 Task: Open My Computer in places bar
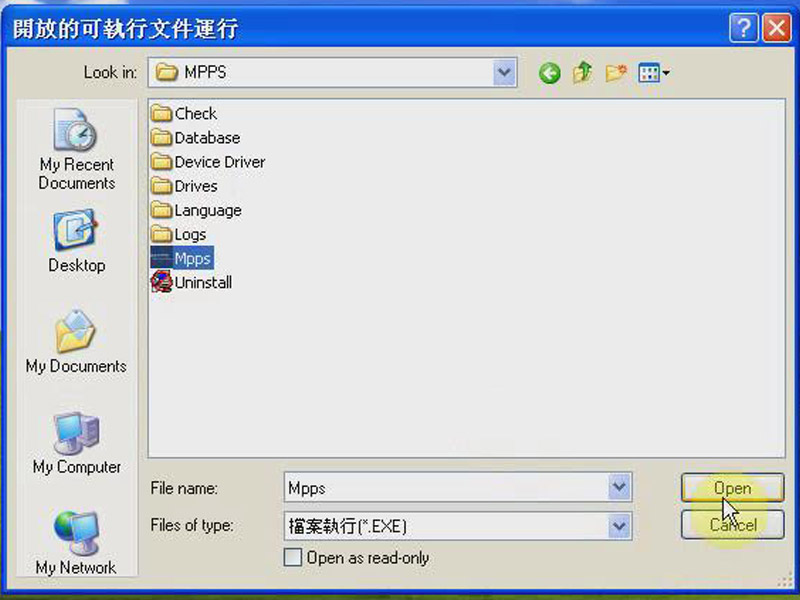77,443
